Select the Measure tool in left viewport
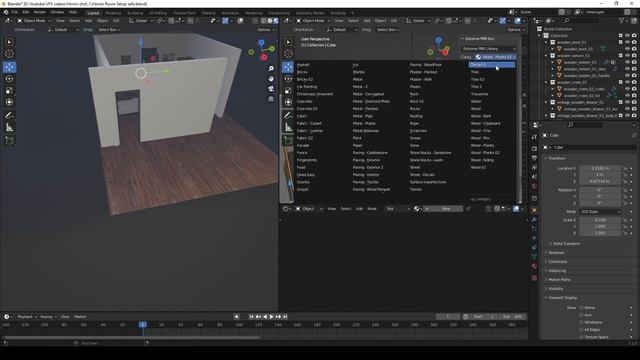Screen dimensions: 640x360 tap(9, 128)
